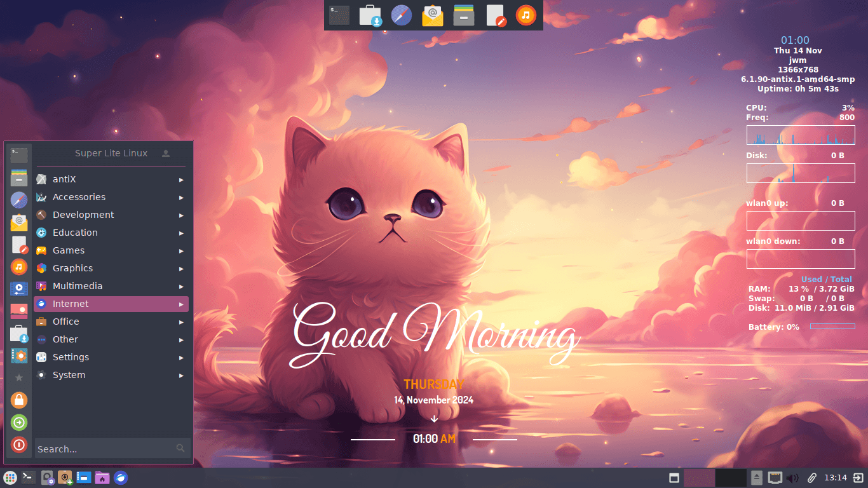Select the music player icon in the sidebar
The height and width of the screenshot is (488, 868).
(x=18, y=266)
